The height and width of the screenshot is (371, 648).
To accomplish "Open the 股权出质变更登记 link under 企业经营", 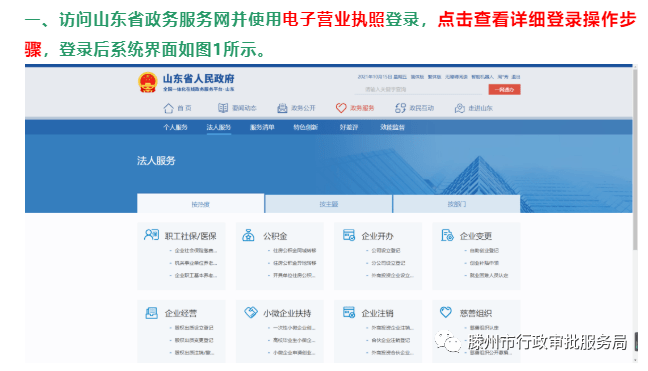I will pos(194,340).
